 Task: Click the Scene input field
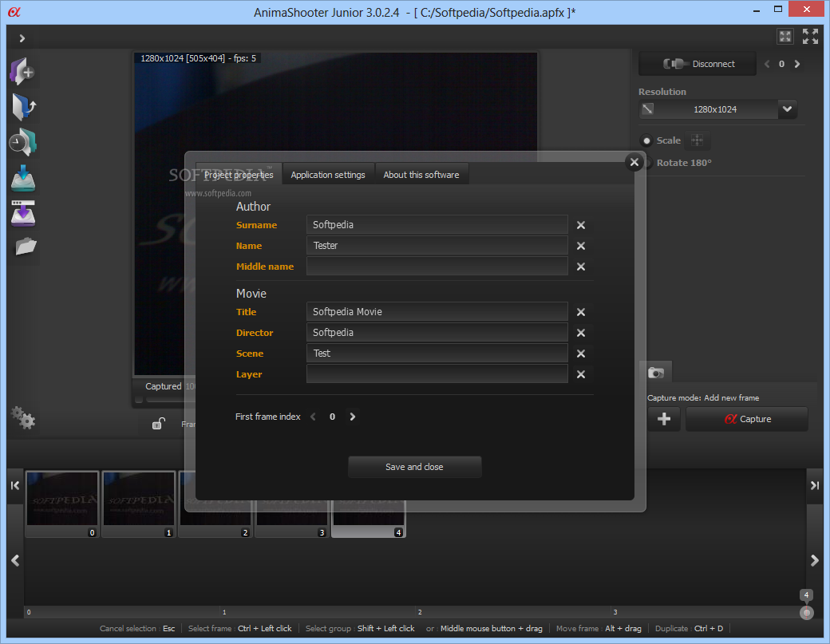[x=437, y=353]
